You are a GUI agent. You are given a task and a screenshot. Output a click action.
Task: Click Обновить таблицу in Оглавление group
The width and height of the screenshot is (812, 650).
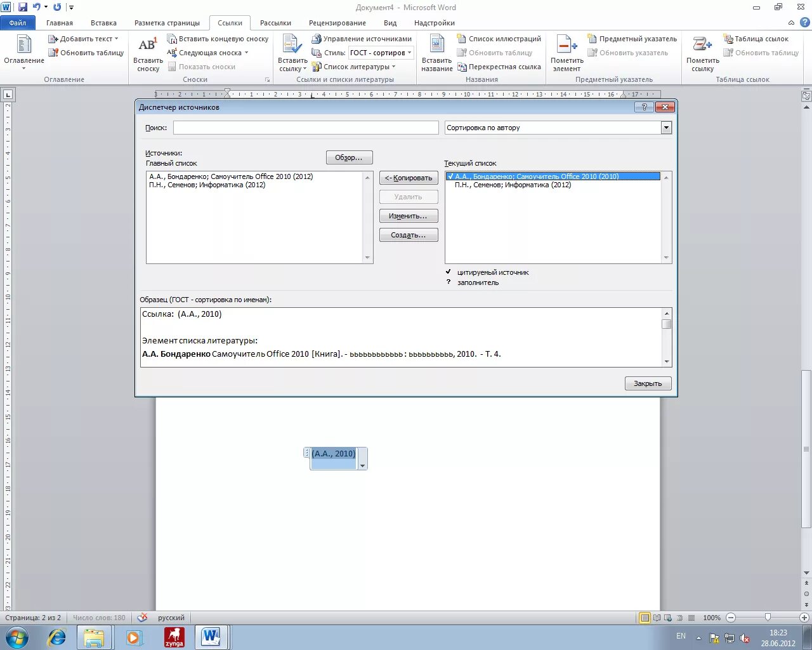coord(86,53)
